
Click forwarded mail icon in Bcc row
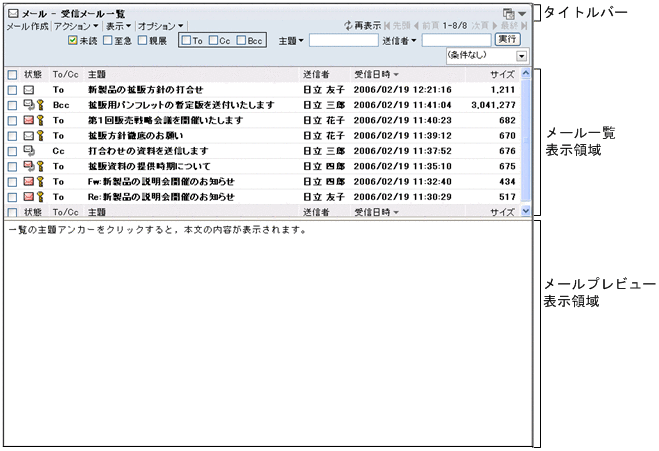(x=29, y=104)
